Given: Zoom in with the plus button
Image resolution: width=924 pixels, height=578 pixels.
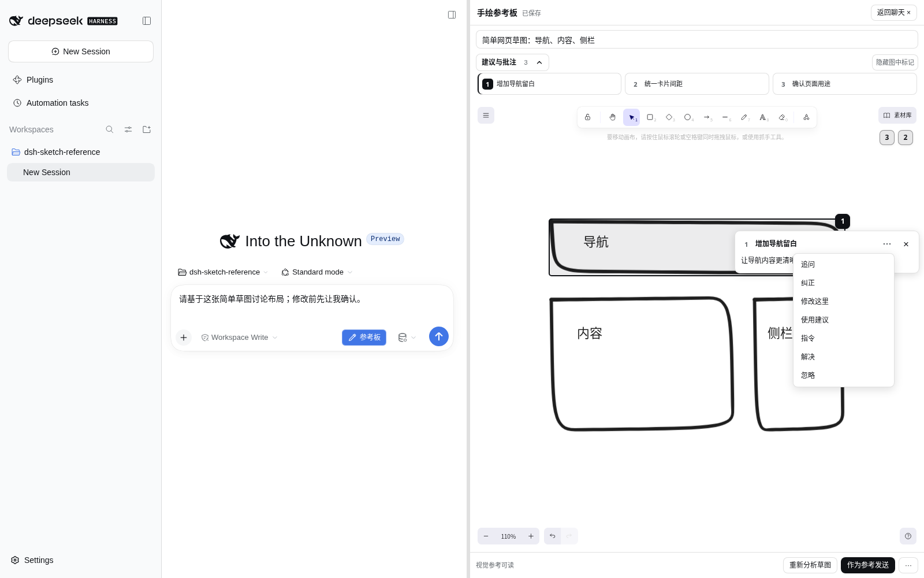Looking at the screenshot, I should (531, 536).
